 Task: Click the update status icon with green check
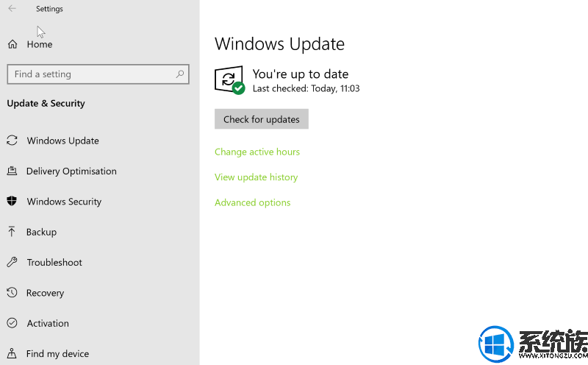[x=229, y=80]
